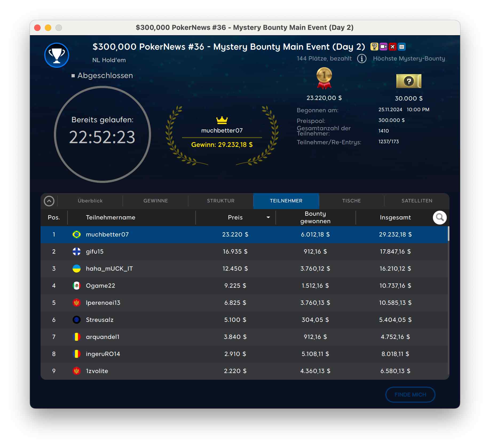Open the STRUKTUR tab
The width and height of the screenshot is (490, 448).
[x=221, y=201]
